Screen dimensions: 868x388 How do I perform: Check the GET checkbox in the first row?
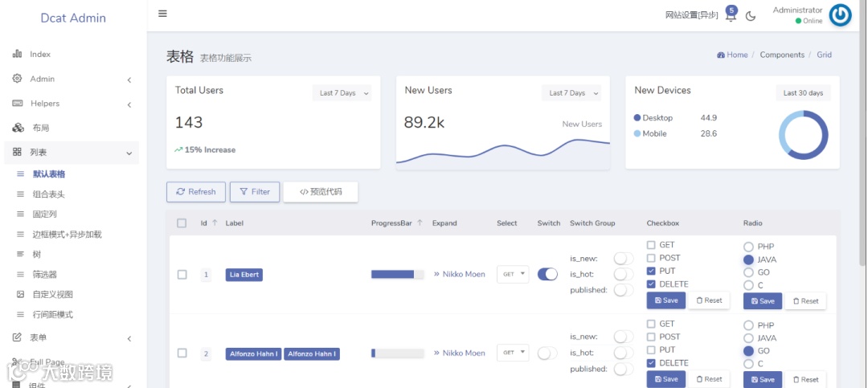click(651, 245)
